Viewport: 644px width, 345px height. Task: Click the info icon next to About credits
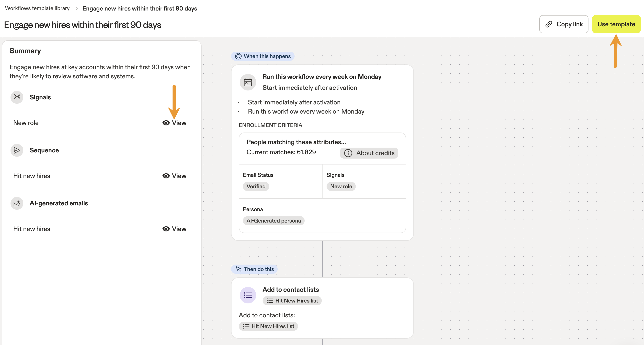point(348,153)
